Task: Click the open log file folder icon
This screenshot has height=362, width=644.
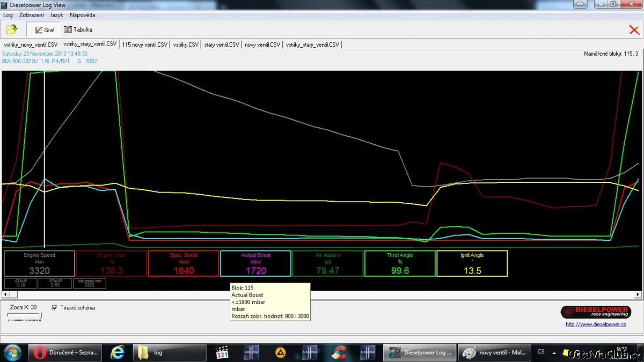Action: pyautogui.click(x=12, y=29)
